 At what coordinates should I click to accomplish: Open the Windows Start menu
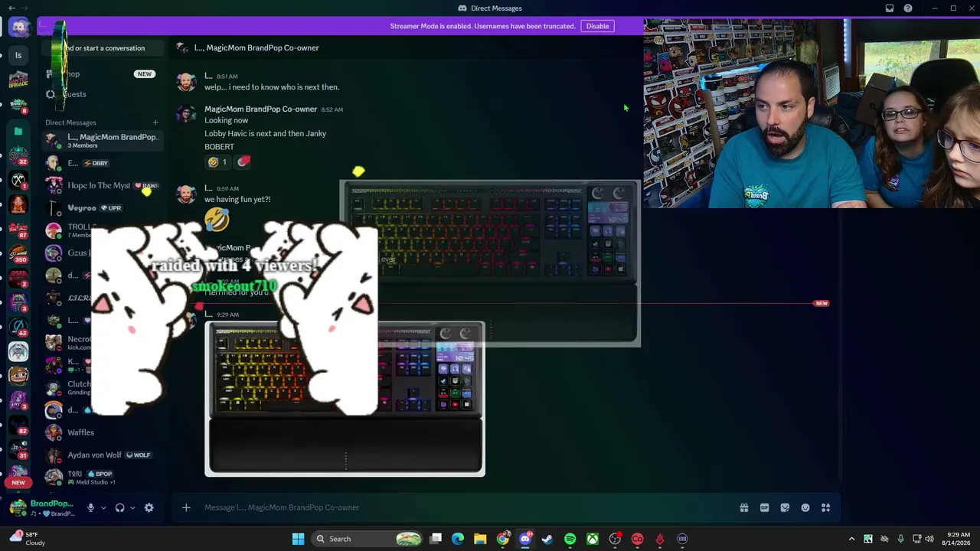[x=298, y=539]
